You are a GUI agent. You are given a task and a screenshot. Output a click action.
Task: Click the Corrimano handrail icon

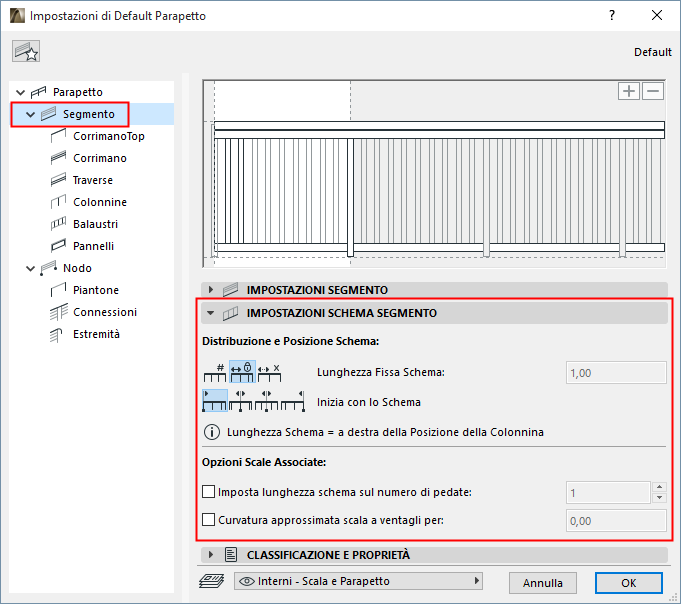tap(58, 158)
